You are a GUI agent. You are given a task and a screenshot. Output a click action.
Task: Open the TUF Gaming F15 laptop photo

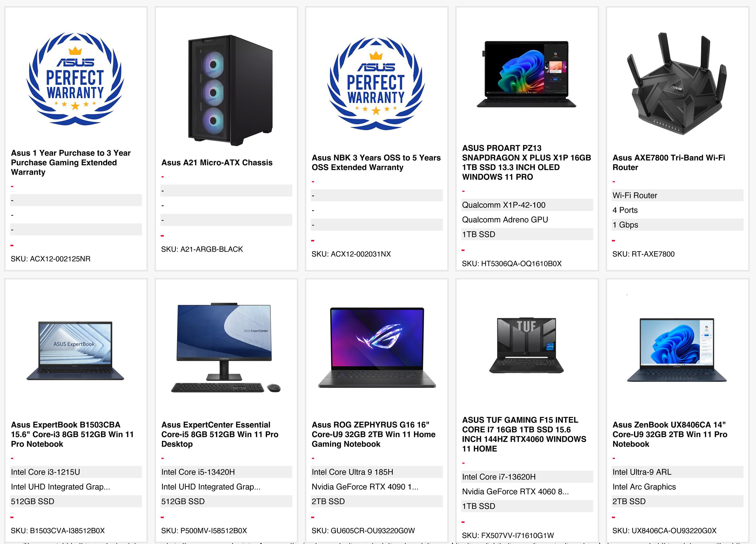click(526, 345)
